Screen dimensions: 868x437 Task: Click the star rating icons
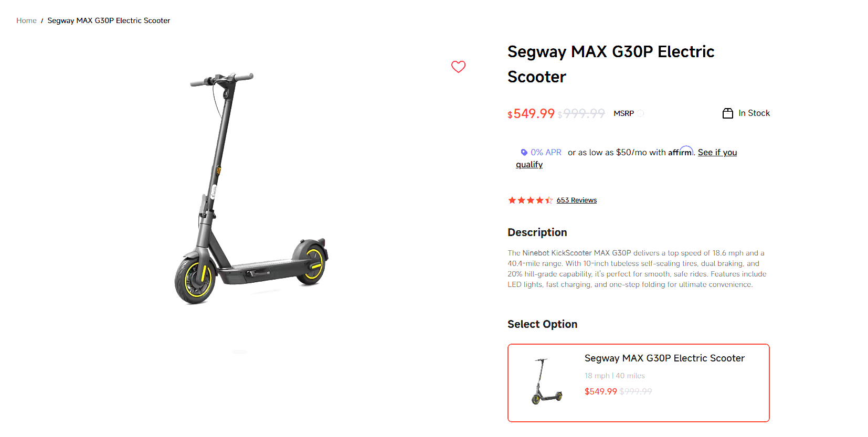click(x=530, y=200)
